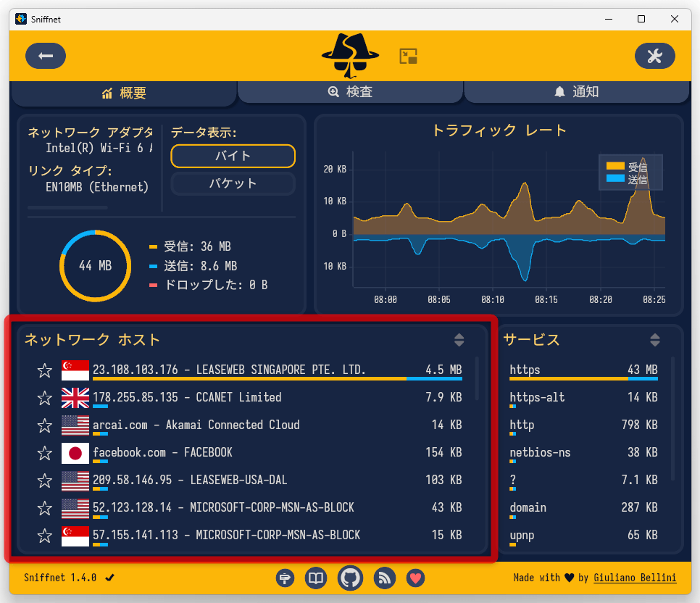Maximize the Sniffnet window
Viewport: 700px width, 603px height.
(x=641, y=19)
